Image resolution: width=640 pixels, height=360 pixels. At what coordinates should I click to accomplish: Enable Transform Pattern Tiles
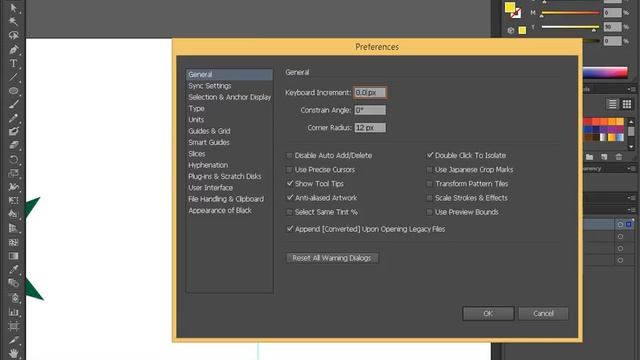429,184
